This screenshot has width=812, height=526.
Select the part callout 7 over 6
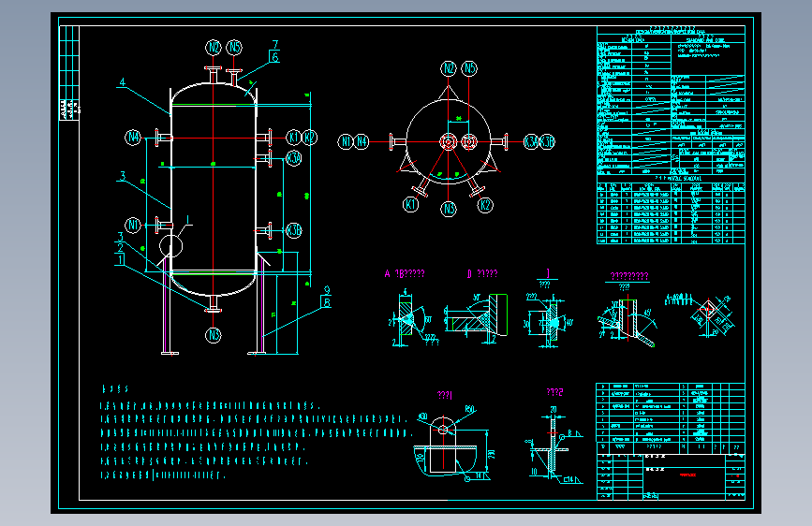[275, 51]
